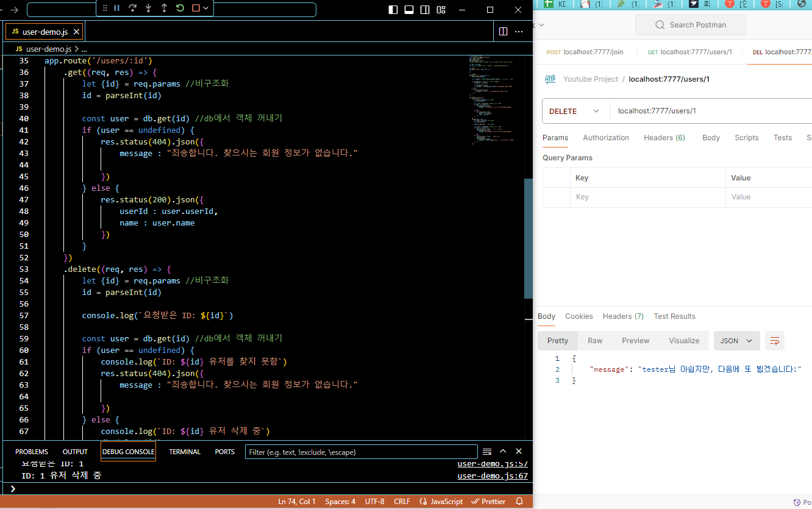The width and height of the screenshot is (812, 509).
Task: Open the Scripts request tab
Action: tap(746, 138)
